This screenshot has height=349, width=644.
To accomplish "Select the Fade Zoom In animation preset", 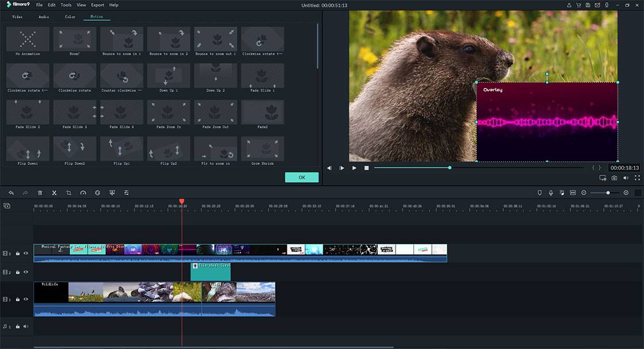I will click(x=168, y=113).
